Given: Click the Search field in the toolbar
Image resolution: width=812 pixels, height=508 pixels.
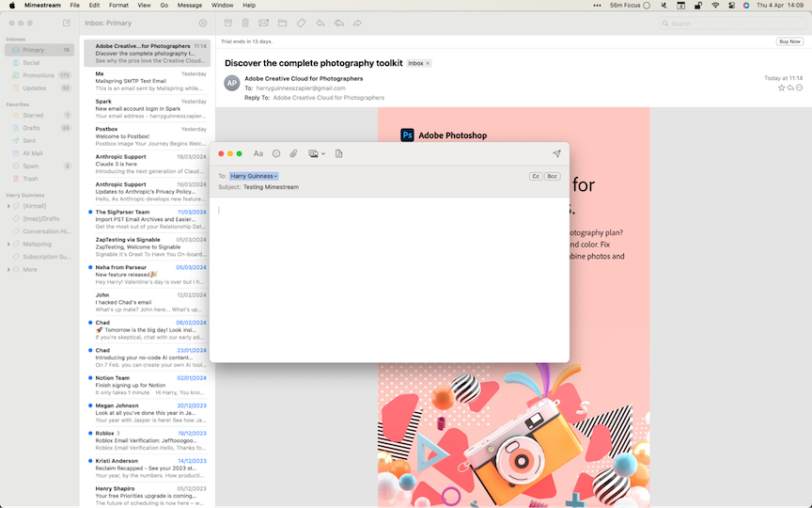Looking at the screenshot, I should click(x=733, y=24).
